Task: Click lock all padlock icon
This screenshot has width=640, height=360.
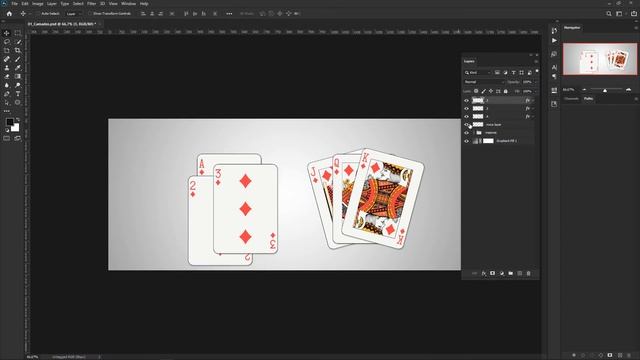Action: 505,91
